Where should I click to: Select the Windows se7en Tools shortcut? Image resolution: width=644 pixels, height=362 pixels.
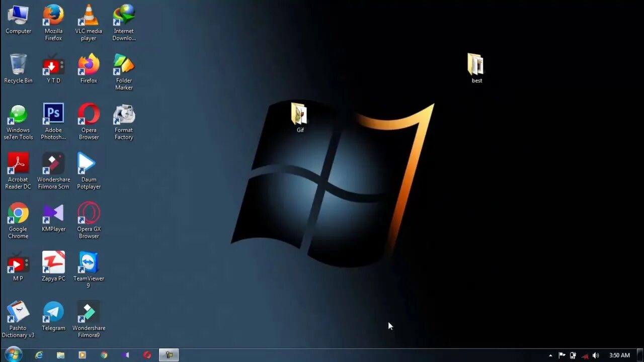[x=18, y=122]
